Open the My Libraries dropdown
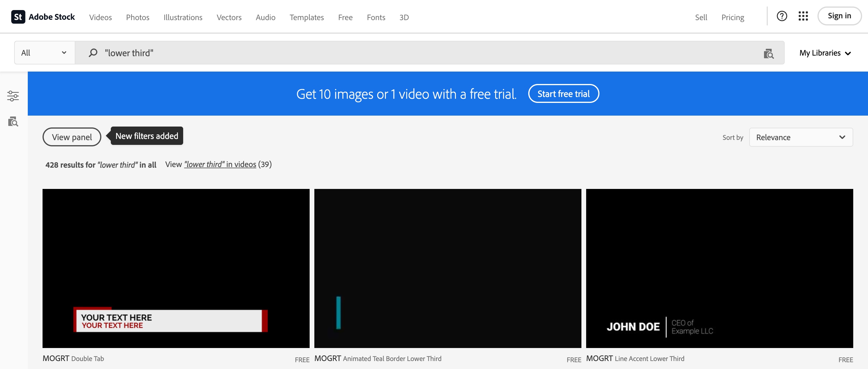Viewport: 868px width, 369px height. click(825, 53)
